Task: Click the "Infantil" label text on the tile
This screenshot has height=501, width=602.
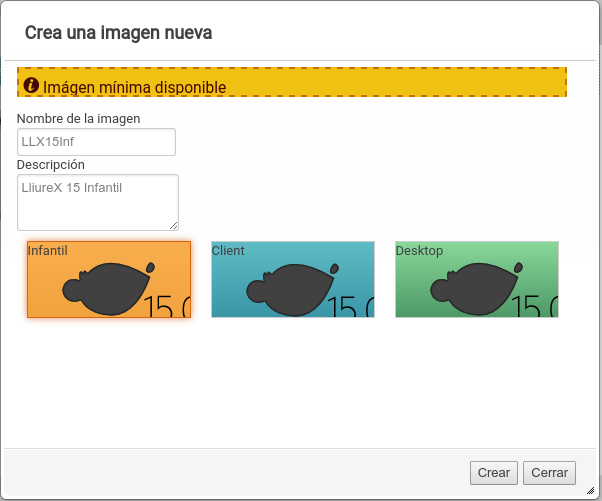Action: tap(47, 250)
